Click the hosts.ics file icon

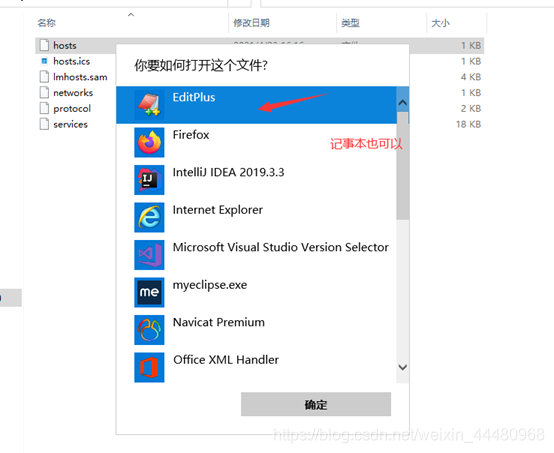[x=44, y=61]
